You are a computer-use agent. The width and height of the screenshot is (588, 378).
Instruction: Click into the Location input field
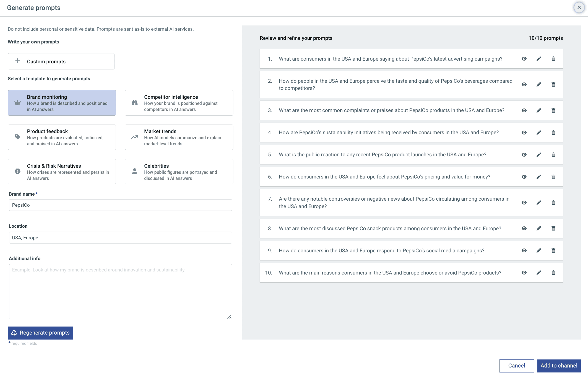click(x=120, y=238)
